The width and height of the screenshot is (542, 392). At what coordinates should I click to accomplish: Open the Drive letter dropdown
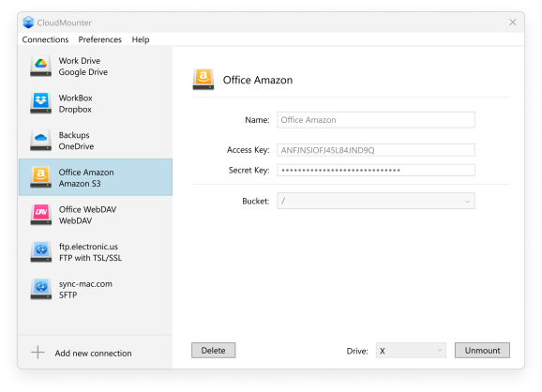pos(411,351)
